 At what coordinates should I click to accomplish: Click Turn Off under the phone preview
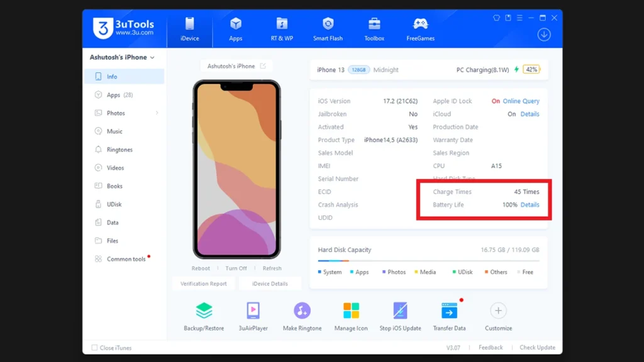[x=236, y=268]
